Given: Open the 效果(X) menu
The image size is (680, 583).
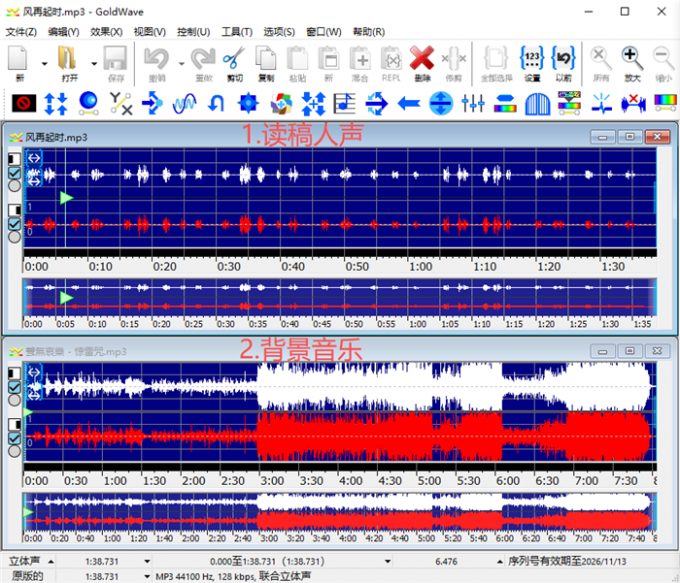Looking at the screenshot, I should pyautogui.click(x=106, y=31).
